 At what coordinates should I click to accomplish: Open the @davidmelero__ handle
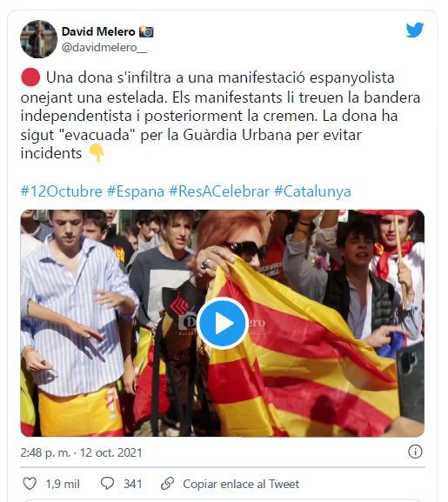click(104, 47)
